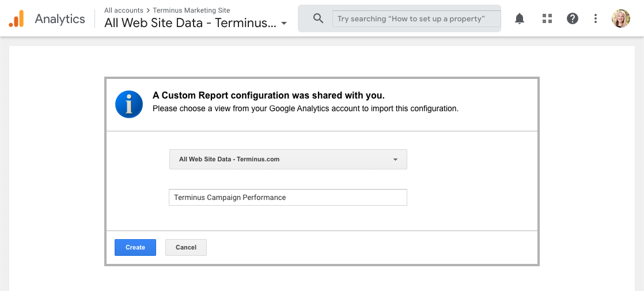Click the blue info icon in dialog
The height and width of the screenshot is (291, 644).
click(x=129, y=104)
